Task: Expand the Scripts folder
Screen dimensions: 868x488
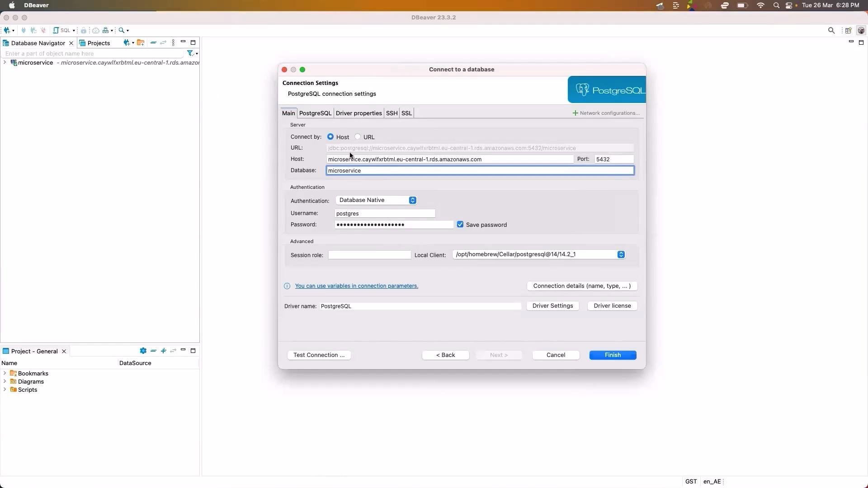Action: pyautogui.click(x=5, y=389)
